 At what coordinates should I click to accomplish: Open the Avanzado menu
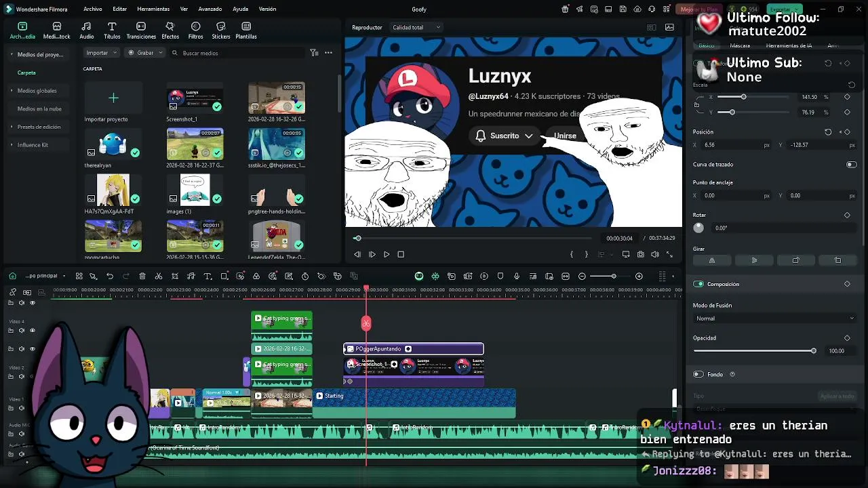210,9
